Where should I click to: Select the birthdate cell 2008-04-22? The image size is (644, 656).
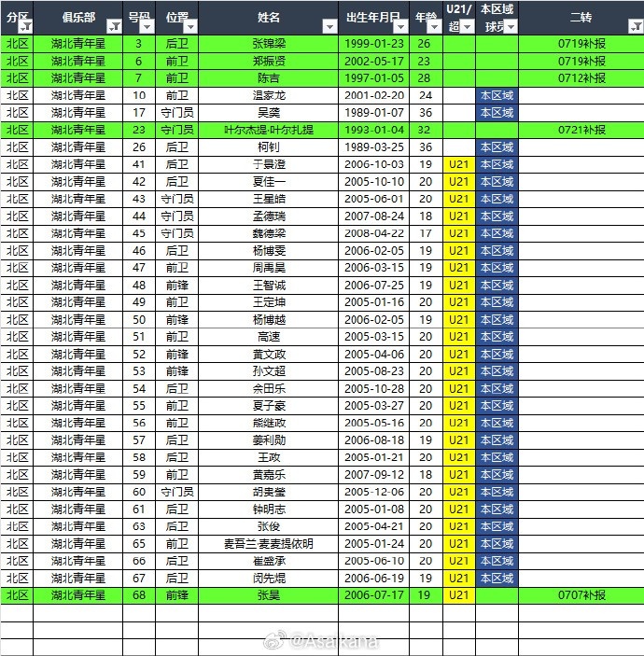coord(374,233)
